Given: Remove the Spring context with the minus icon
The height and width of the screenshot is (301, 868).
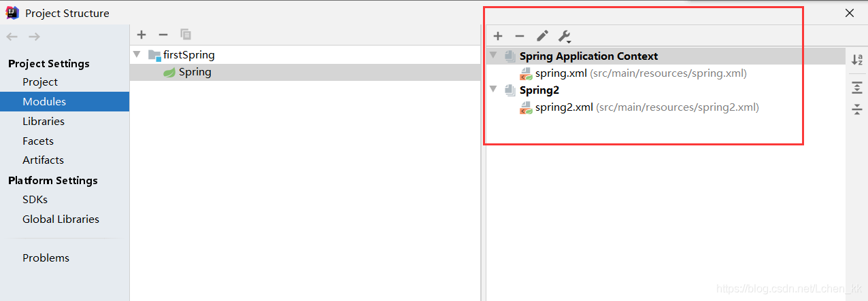Looking at the screenshot, I should pyautogui.click(x=520, y=36).
